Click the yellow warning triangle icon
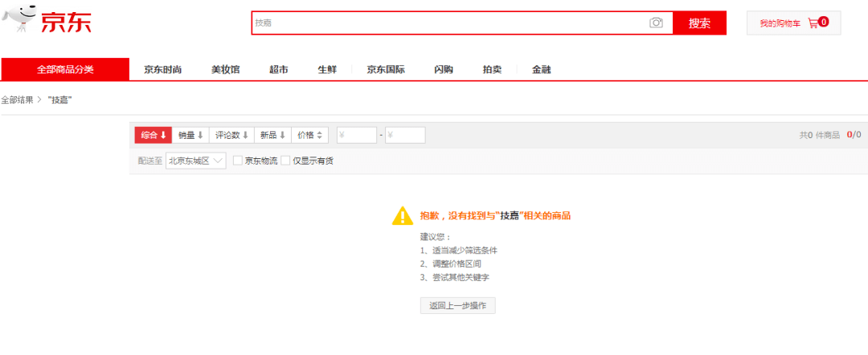868x355 pixels. [403, 216]
